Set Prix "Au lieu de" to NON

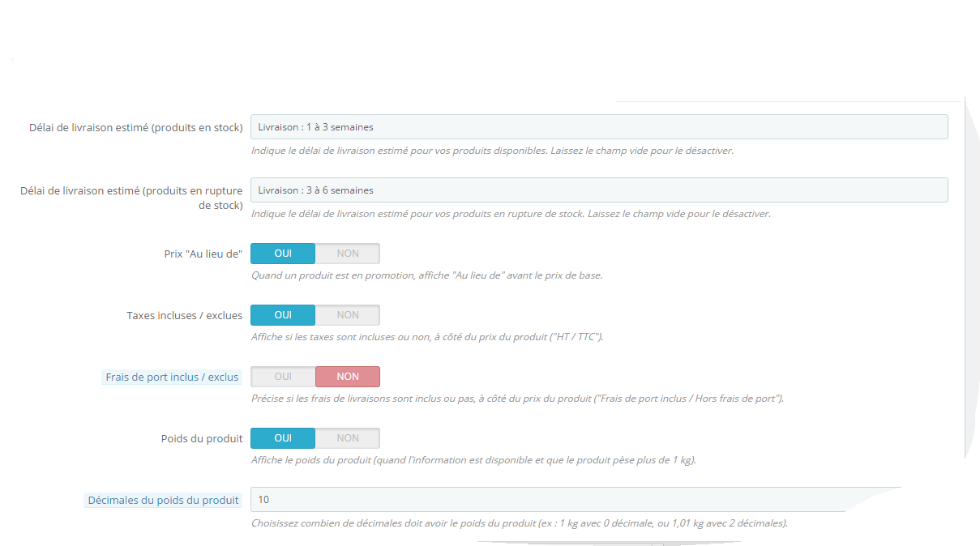point(348,254)
